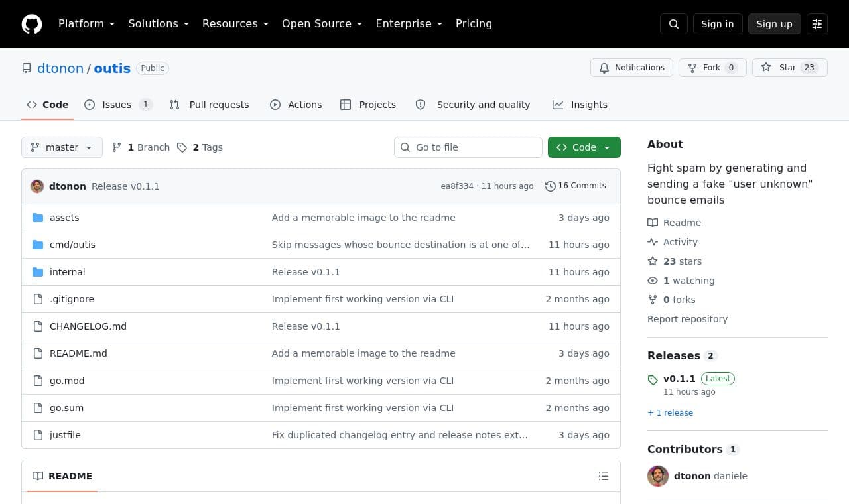Screen dimensions: 849x504
Task: Fork the repository using Fork button
Action: coord(712,68)
